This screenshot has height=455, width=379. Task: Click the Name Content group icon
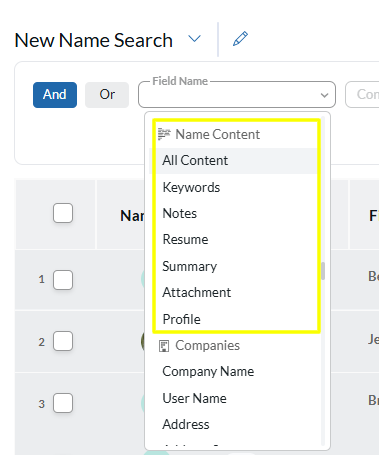coord(164,134)
